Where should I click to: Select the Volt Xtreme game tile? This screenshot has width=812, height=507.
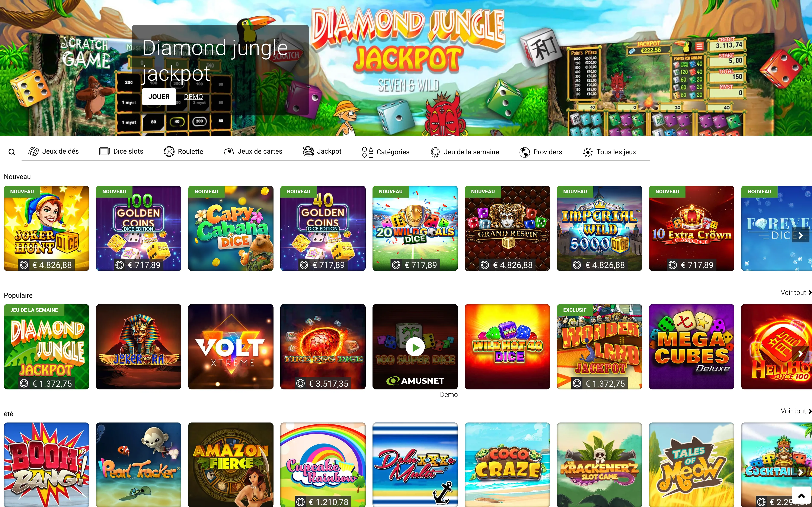(231, 347)
